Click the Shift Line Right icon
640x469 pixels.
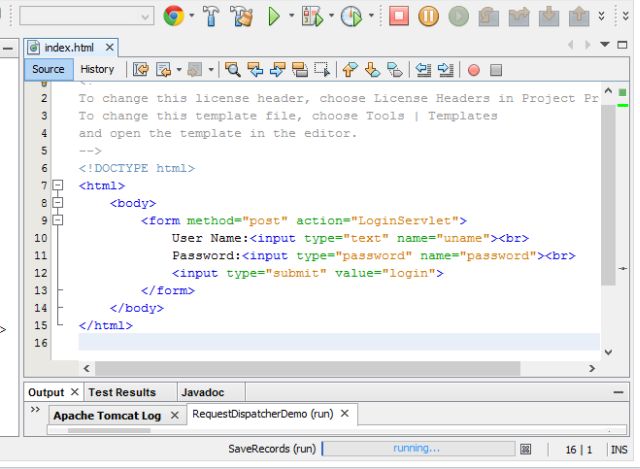[446, 70]
